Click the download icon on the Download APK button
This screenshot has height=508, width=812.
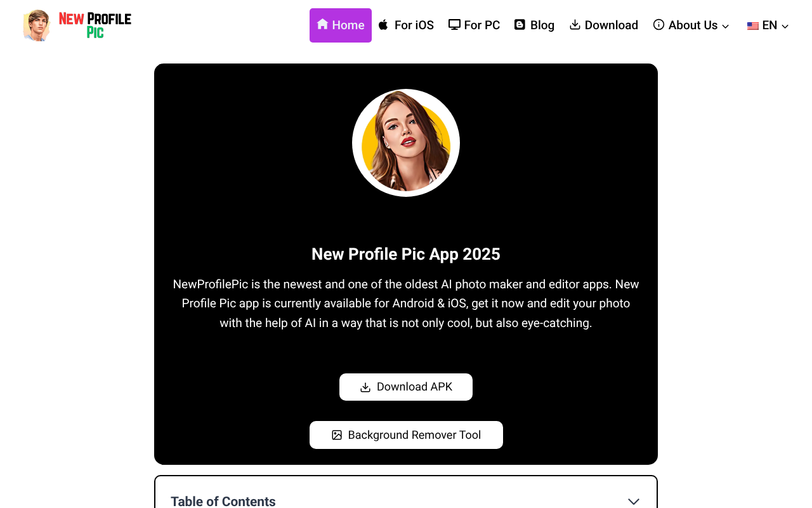(x=365, y=387)
